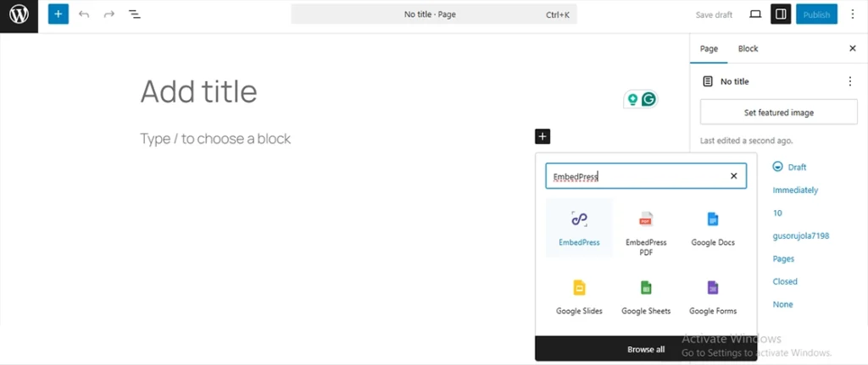The width and height of the screenshot is (868, 365).
Task: Open the editor options menu
Action: coord(853,14)
